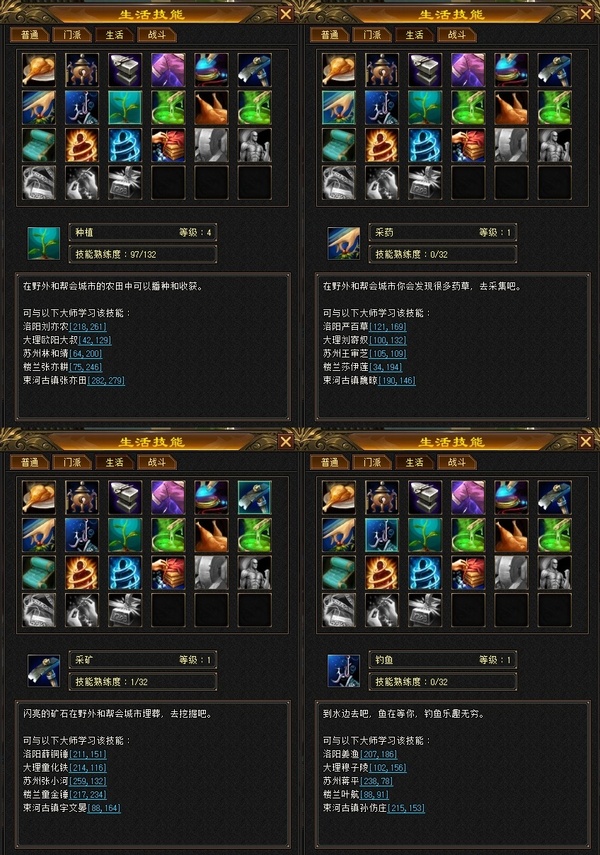Screen dimensions: 600x855
Task: Select the blue swirl skill icon in 采药 window
Action: [x=425, y=145]
